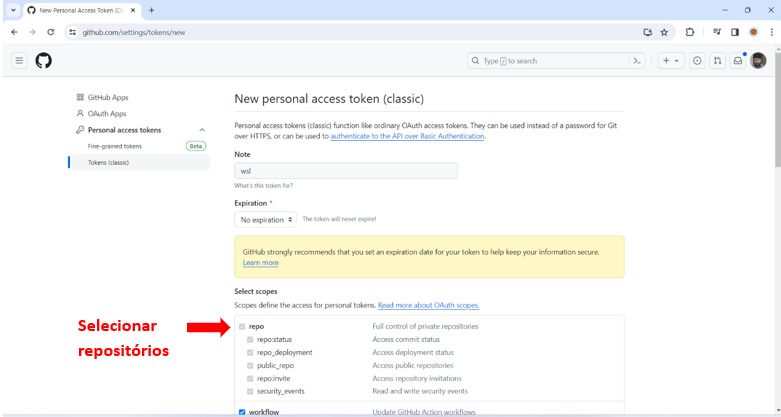Open the tab search dropdown arrow
The height and width of the screenshot is (417, 781).
[13, 10]
